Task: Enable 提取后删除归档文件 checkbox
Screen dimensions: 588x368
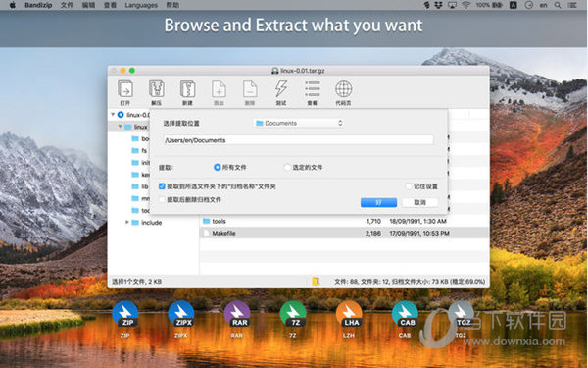Action: click(x=162, y=200)
